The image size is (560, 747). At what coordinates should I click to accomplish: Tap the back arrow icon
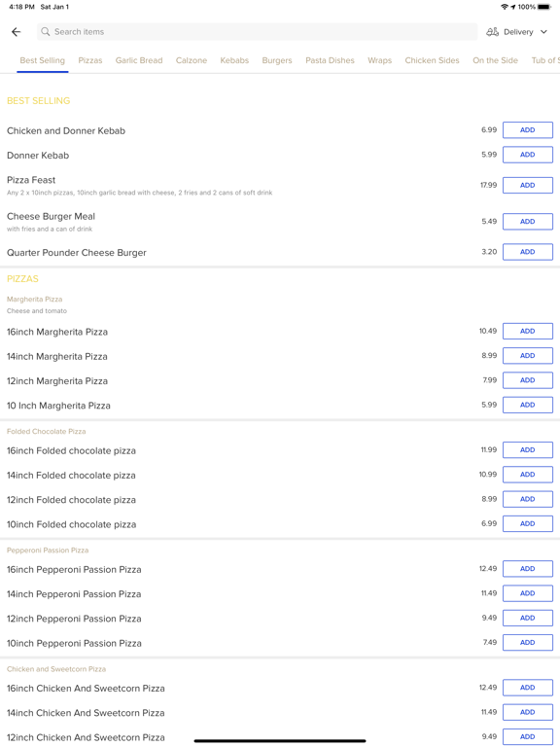[x=17, y=32]
